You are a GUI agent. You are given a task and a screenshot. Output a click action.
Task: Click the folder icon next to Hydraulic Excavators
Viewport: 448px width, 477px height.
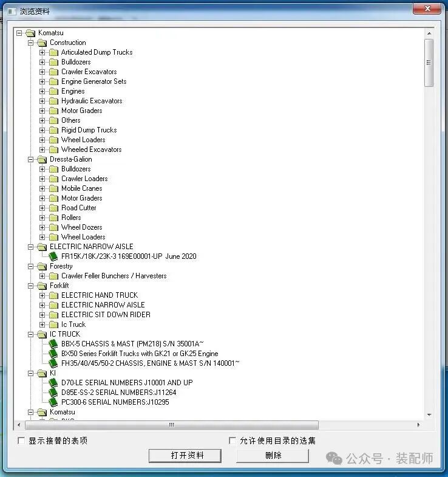pos(54,101)
